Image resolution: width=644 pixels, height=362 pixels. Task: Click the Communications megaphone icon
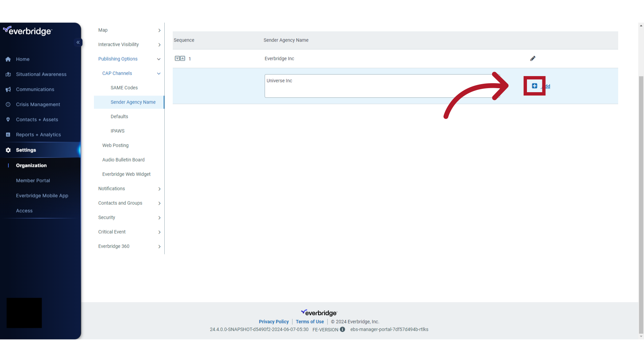pos(8,89)
